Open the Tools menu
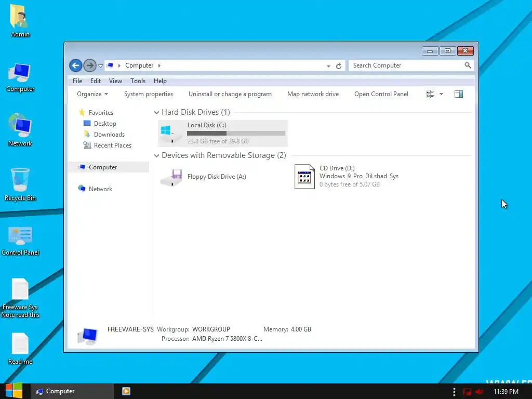 click(138, 81)
